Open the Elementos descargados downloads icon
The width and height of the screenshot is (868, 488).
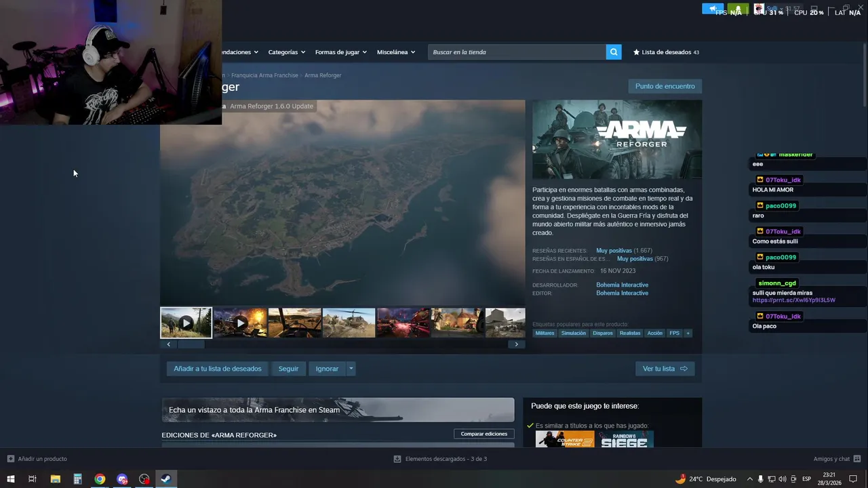397,459
